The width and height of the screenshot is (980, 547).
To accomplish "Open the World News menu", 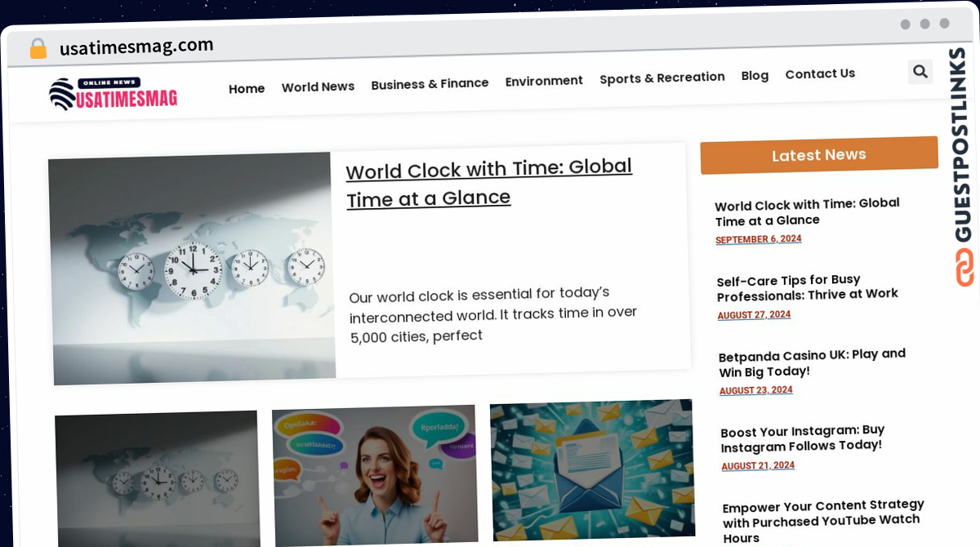I will pyautogui.click(x=318, y=87).
